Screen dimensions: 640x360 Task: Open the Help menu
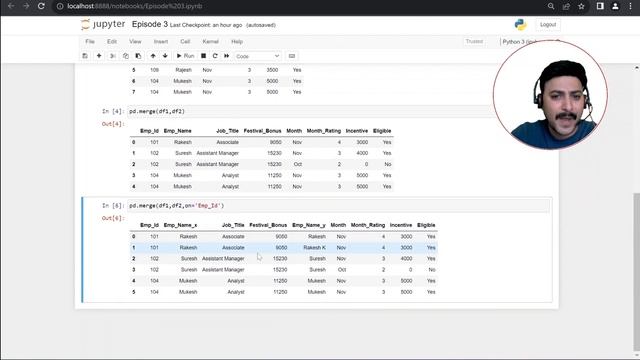point(237,42)
